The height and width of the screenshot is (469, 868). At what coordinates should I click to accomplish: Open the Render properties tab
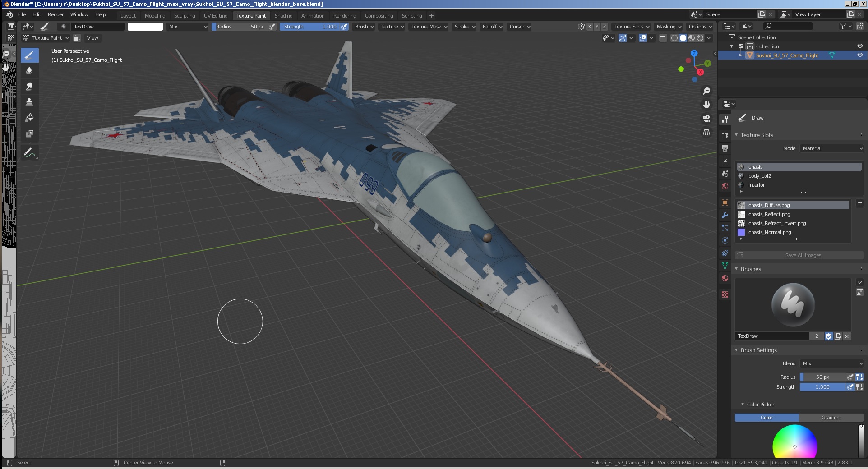[725, 135]
